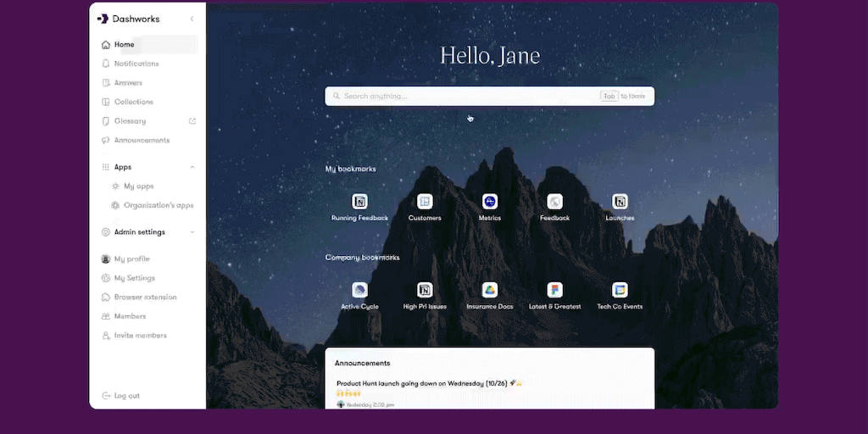Open the Insurance Docs bookmark icon
Image resolution: width=868 pixels, height=434 pixels.
pos(490,290)
